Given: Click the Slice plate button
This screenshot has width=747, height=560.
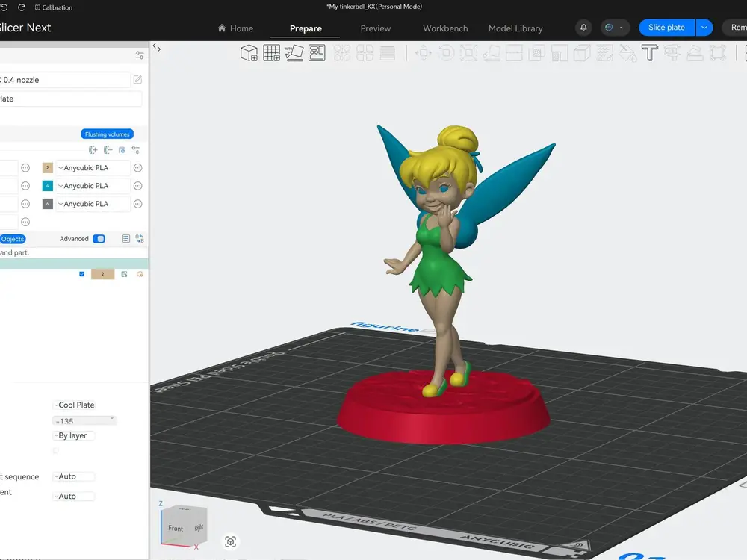Looking at the screenshot, I should tap(666, 28).
